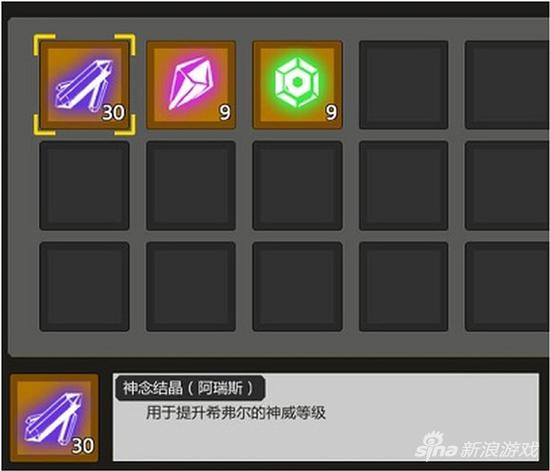Select the fourth empty slot in second row
The height and width of the screenshot is (471, 550).
pyautogui.click(x=404, y=186)
